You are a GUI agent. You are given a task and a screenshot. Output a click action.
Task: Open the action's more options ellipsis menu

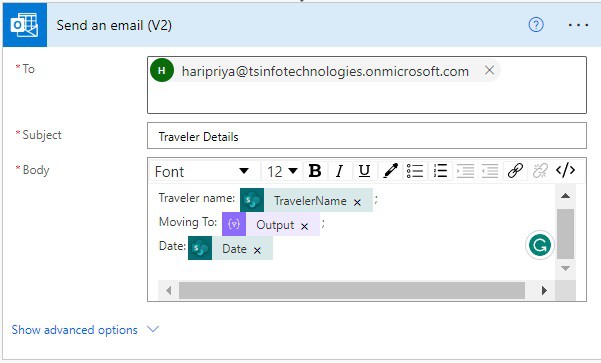(x=578, y=25)
